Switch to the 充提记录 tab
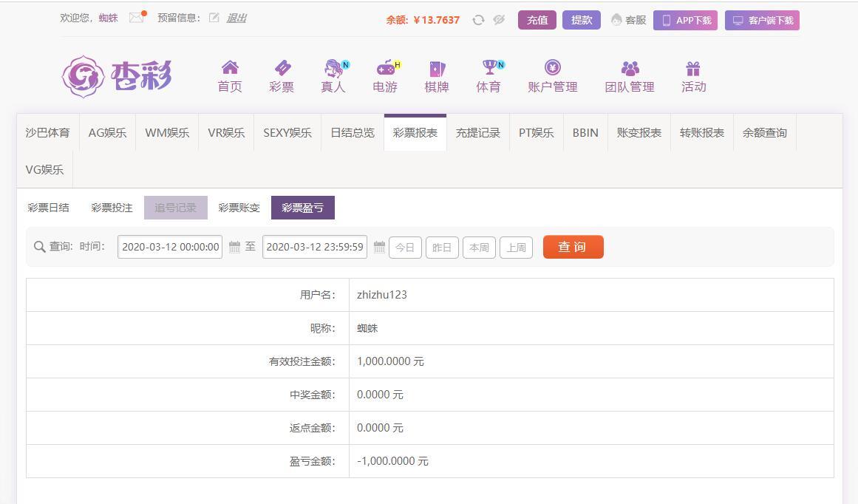The image size is (858, 504). click(x=477, y=132)
